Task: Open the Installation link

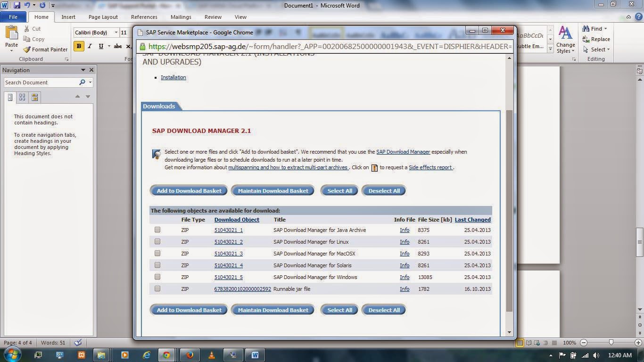Action: pyautogui.click(x=173, y=77)
